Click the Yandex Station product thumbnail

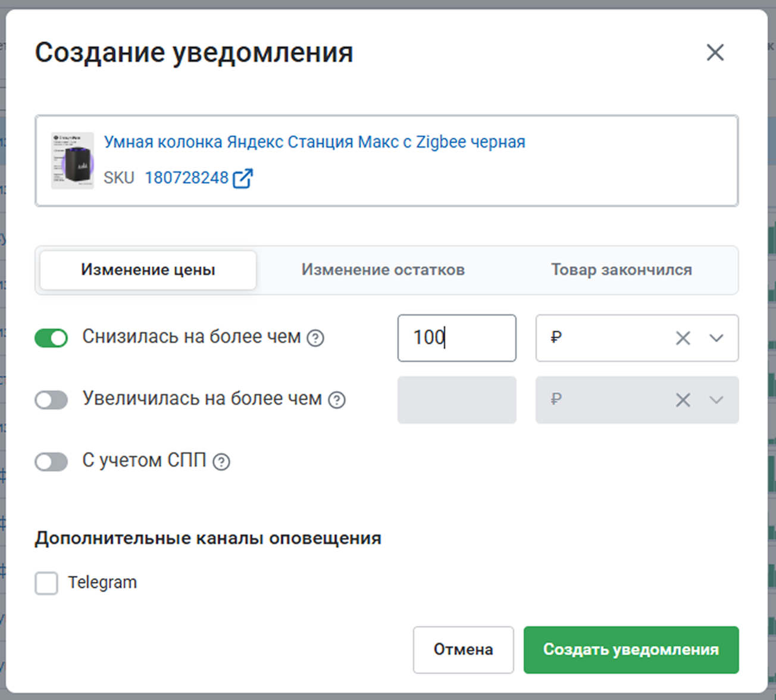click(73, 161)
